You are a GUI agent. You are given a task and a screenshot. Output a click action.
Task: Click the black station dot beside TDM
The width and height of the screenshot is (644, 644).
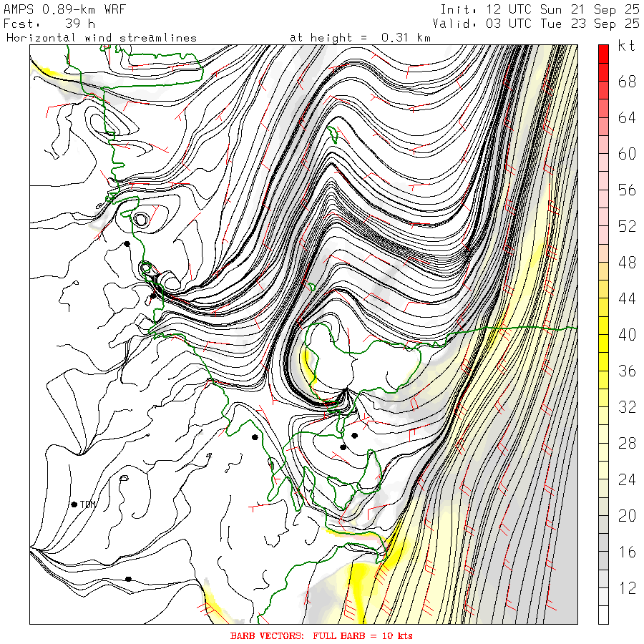click(74, 504)
